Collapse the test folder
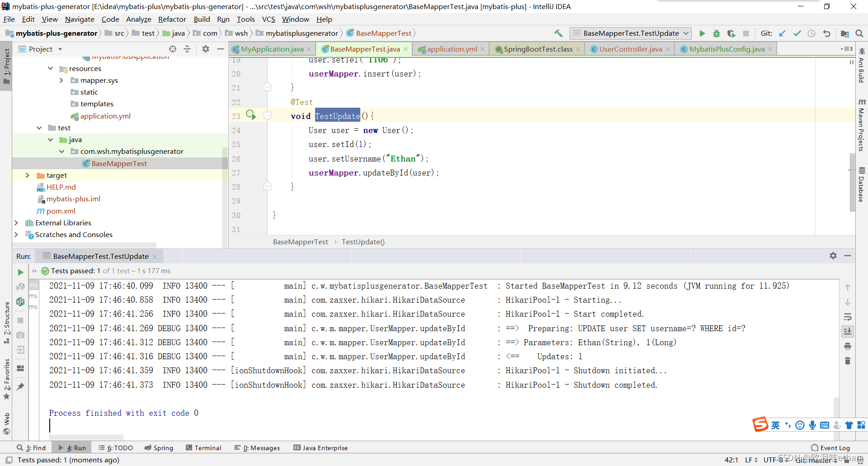Screen dimensions: 868x466 click(39, 128)
